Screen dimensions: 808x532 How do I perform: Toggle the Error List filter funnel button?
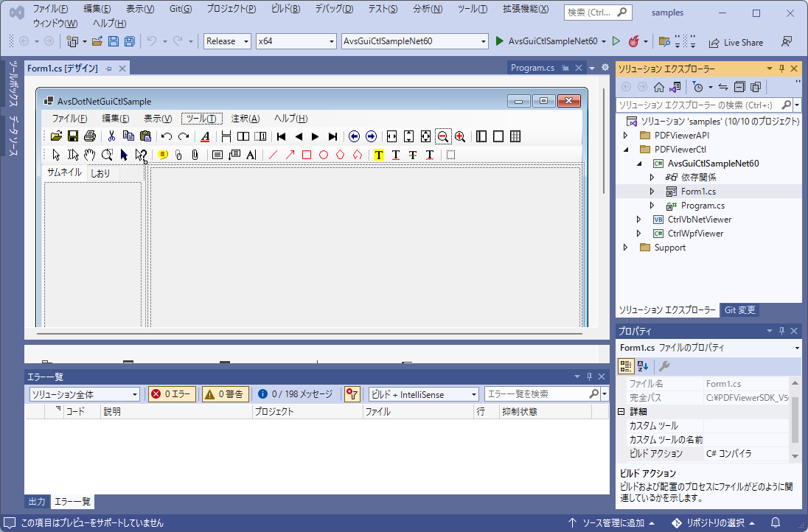352,394
